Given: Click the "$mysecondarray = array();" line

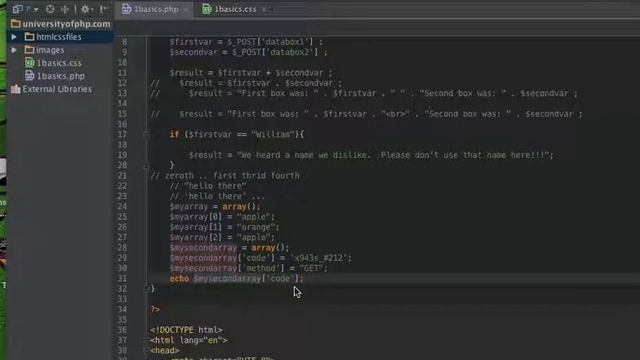Looking at the screenshot, I should click(x=229, y=248).
